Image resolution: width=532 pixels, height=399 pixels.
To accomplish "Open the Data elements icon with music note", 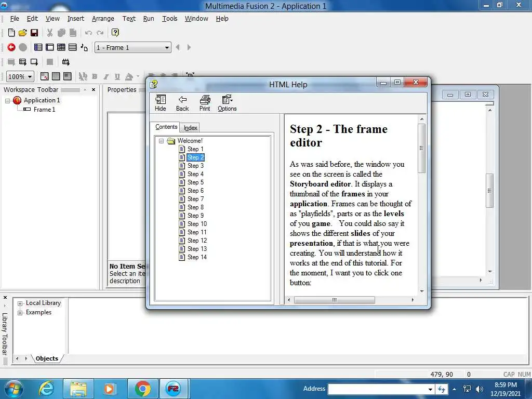I will coord(84,47).
